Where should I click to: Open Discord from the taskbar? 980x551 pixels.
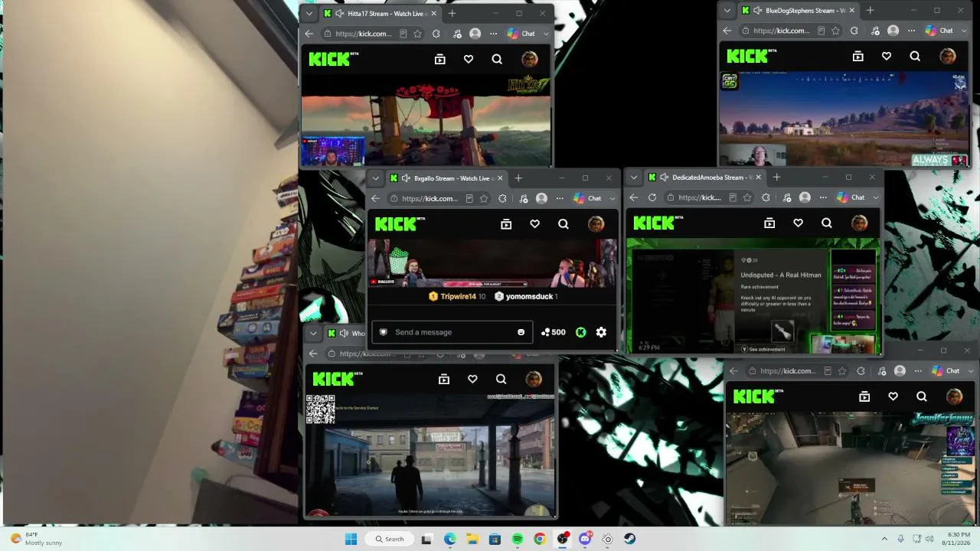coord(585,539)
